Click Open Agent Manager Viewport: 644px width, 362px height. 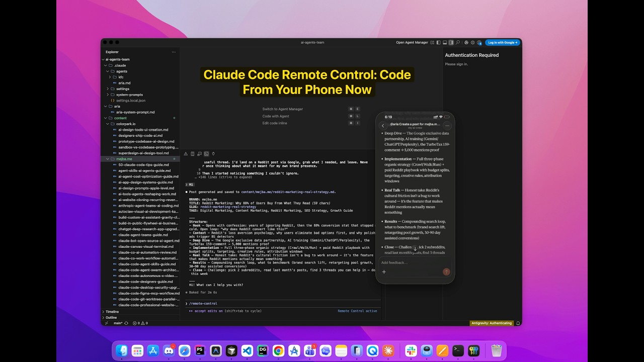412,43
